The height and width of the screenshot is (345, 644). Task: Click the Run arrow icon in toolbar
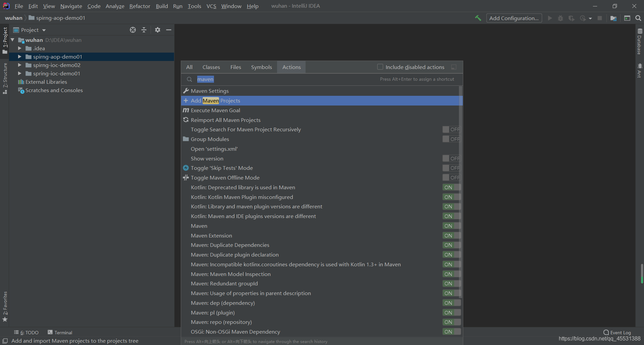point(550,18)
